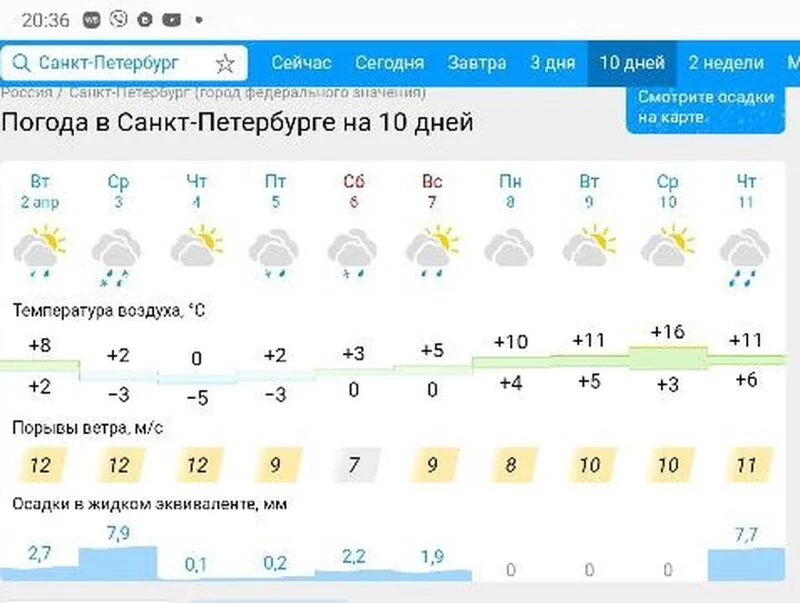Click the gray wind gust 7 swatch for Saturday
800x603 pixels.
(x=354, y=465)
